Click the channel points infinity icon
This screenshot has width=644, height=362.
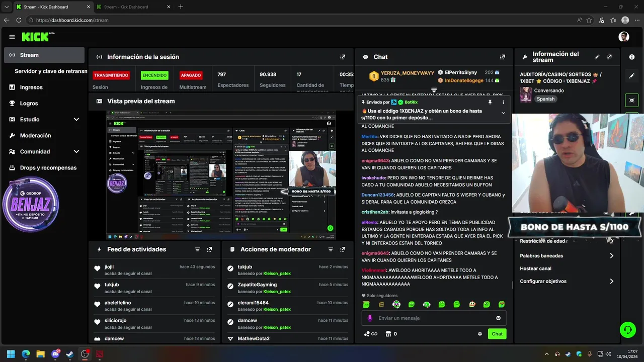click(x=371, y=334)
